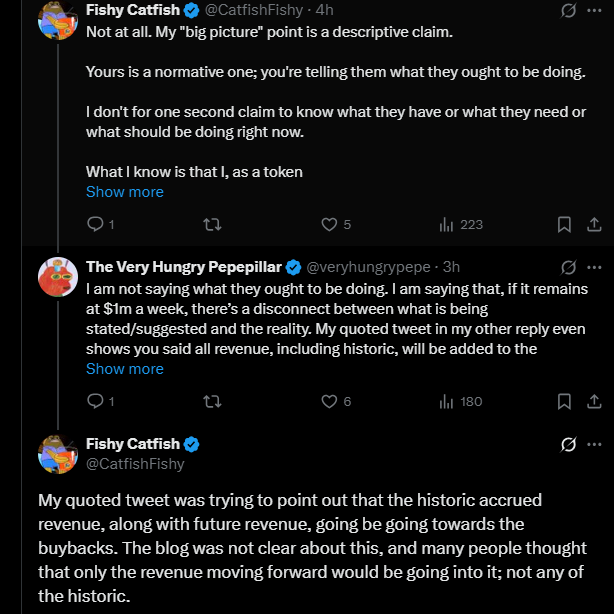Open more options on first Fishy Catfish tweet

(x=595, y=10)
